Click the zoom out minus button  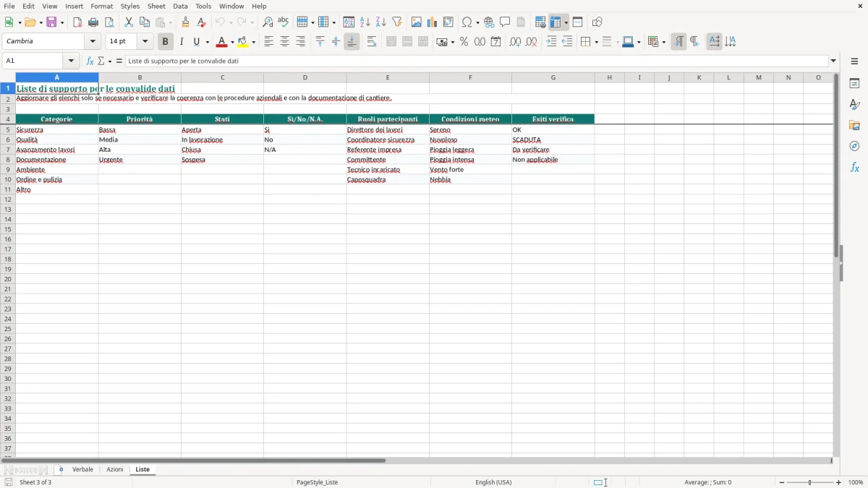(x=782, y=482)
